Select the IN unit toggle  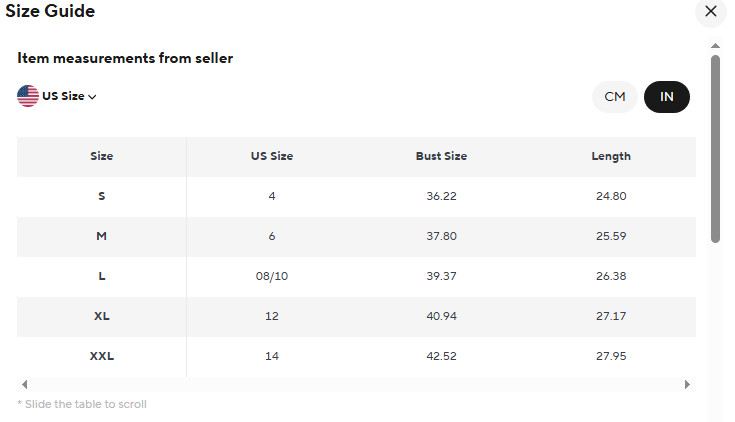[x=667, y=96]
